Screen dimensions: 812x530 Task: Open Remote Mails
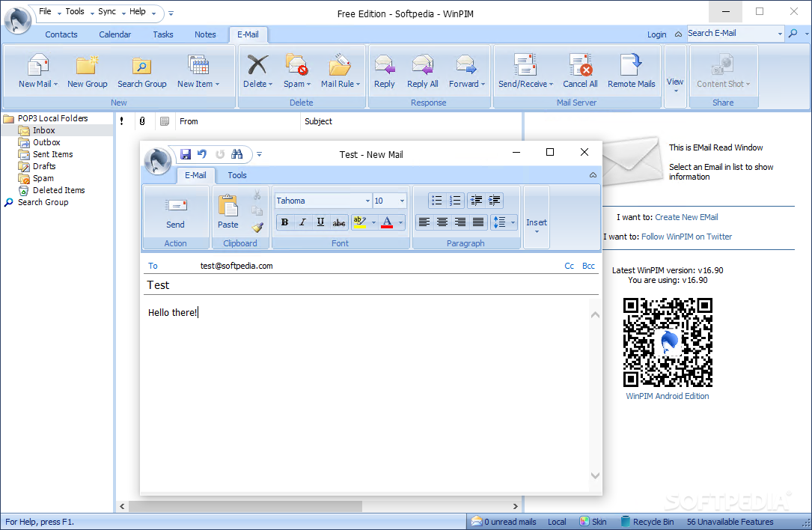pyautogui.click(x=632, y=72)
